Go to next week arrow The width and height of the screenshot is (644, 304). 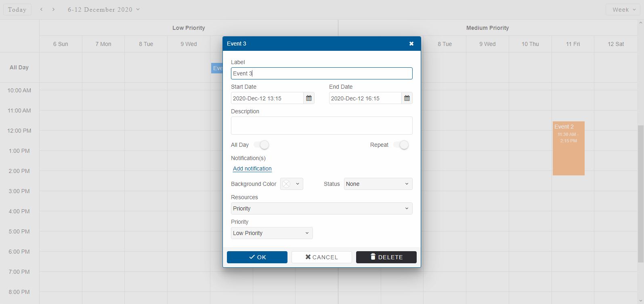(x=53, y=9)
